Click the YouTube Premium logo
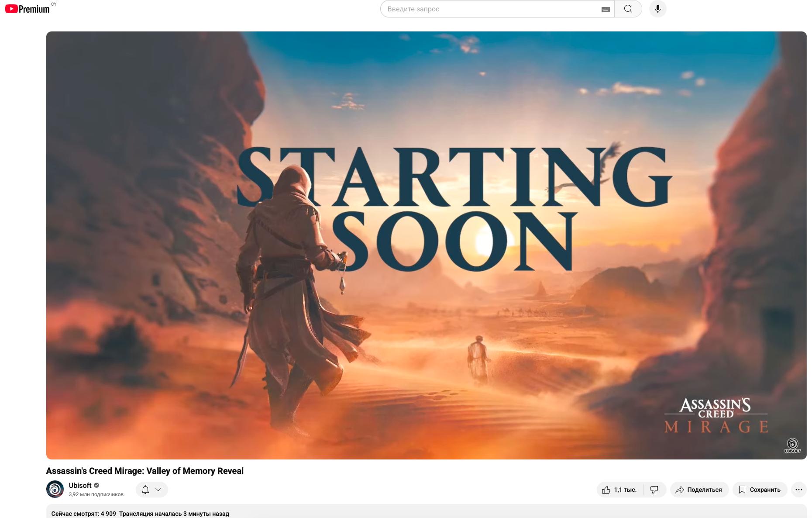The image size is (812, 518). tap(28, 9)
